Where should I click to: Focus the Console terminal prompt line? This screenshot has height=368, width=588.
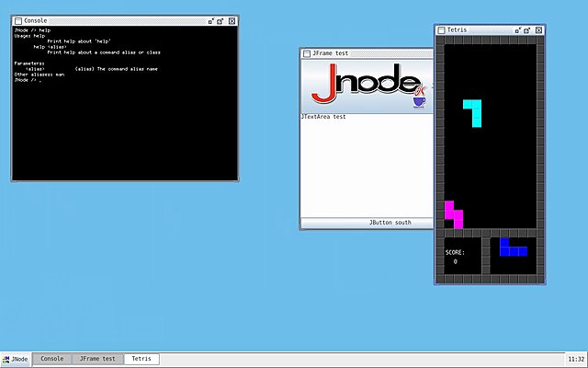coord(28,80)
